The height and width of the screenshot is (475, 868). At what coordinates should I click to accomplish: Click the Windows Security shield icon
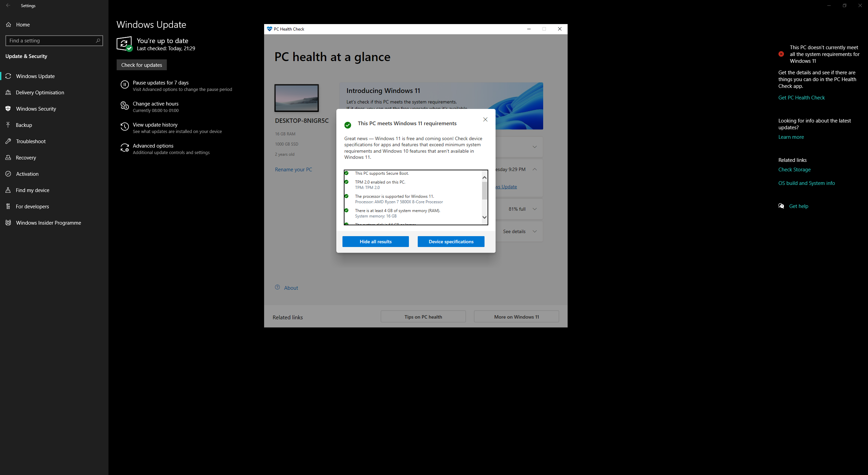[8, 109]
